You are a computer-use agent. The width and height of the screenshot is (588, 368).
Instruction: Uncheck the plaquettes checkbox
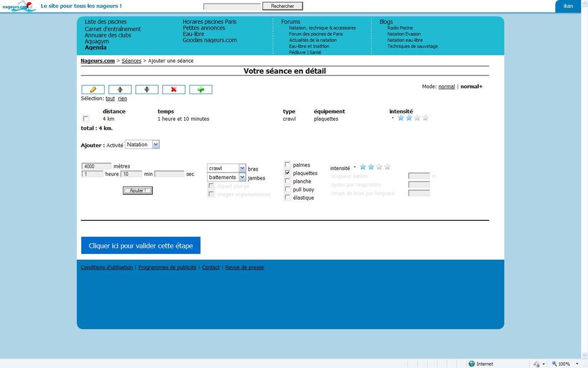coord(288,173)
